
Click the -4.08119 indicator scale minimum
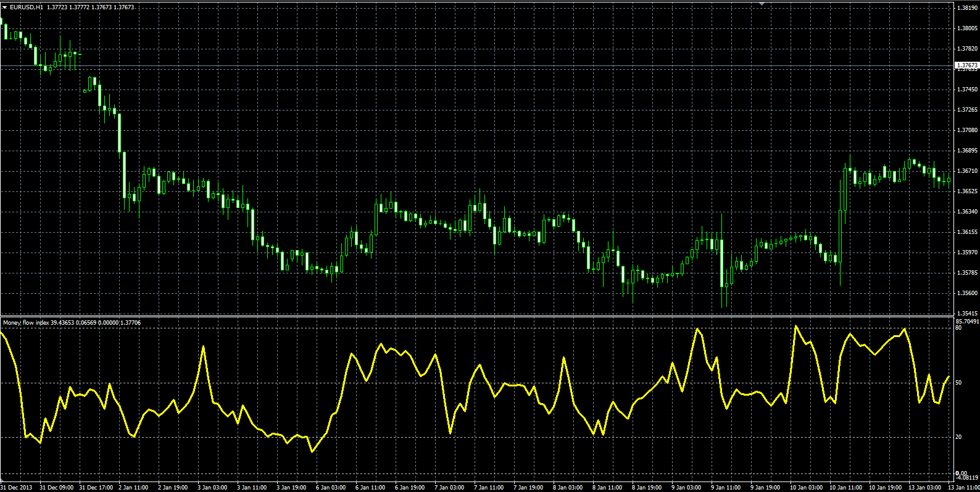[x=967, y=477]
